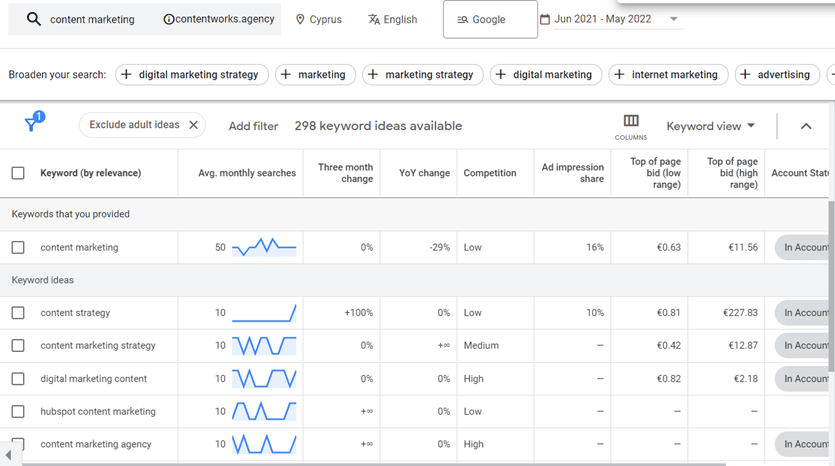The image size is (835, 466).
Task: Check the content marketing keyword row
Action: point(18,247)
